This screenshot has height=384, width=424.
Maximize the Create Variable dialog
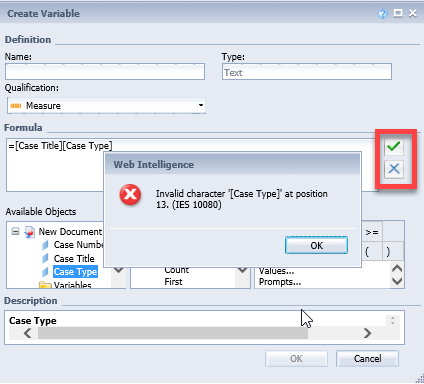pos(398,13)
